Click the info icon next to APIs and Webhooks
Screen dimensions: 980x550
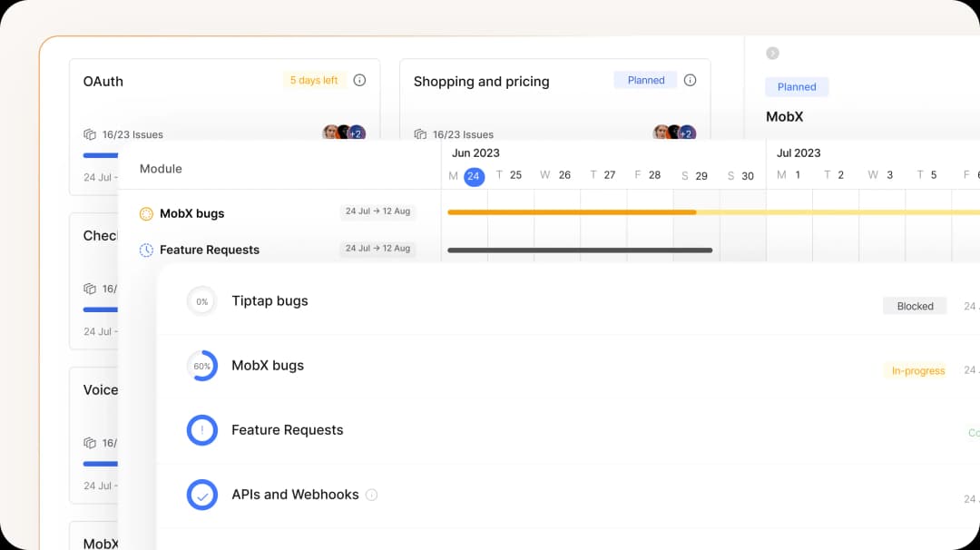(371, 495)
